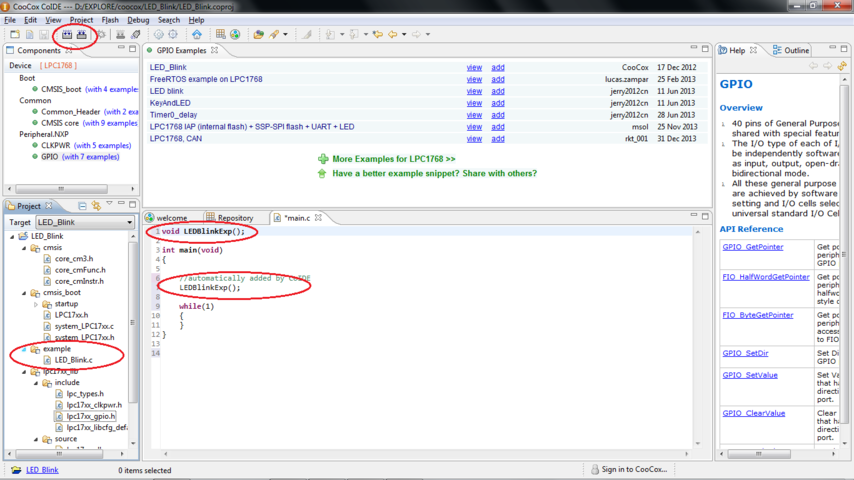Open the Project menu

(81, 20)
